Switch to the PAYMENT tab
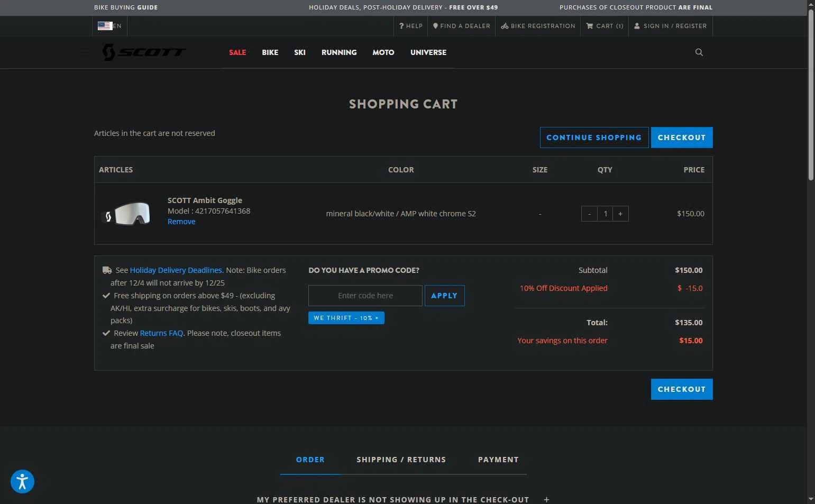815x504 pixels. 498,460
